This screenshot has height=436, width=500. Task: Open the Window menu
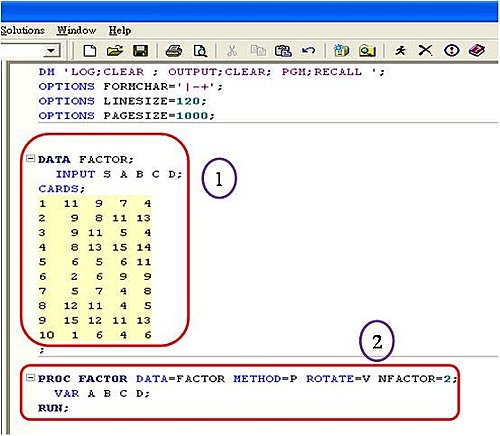pyautogui.click(x=76, y=30)
